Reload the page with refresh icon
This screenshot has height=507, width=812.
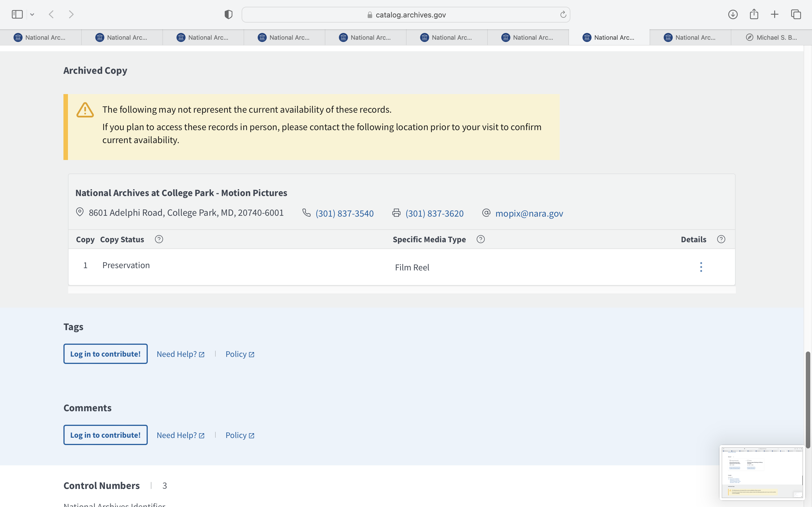pyautogui.click(x=563, y=14)
